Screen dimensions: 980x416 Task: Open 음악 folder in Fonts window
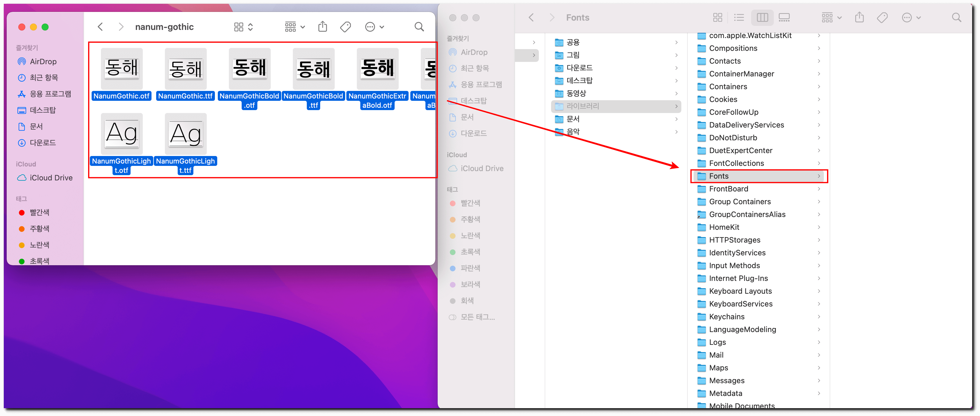pyautogui.click(x=616, y=132)
